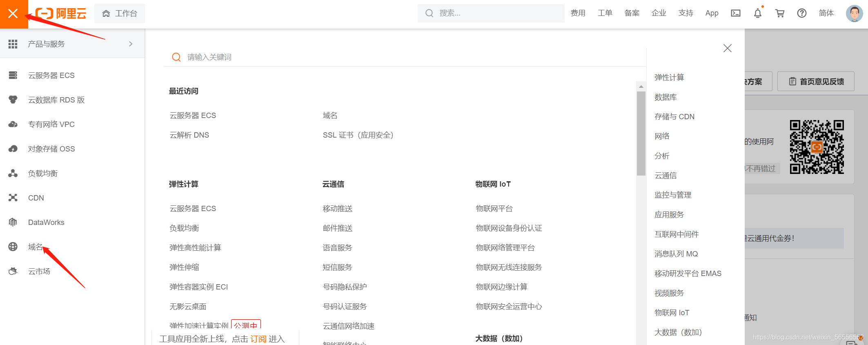Open 弹性容器实例 ECI product
The image size is (868, 345).
click(199, 287)
